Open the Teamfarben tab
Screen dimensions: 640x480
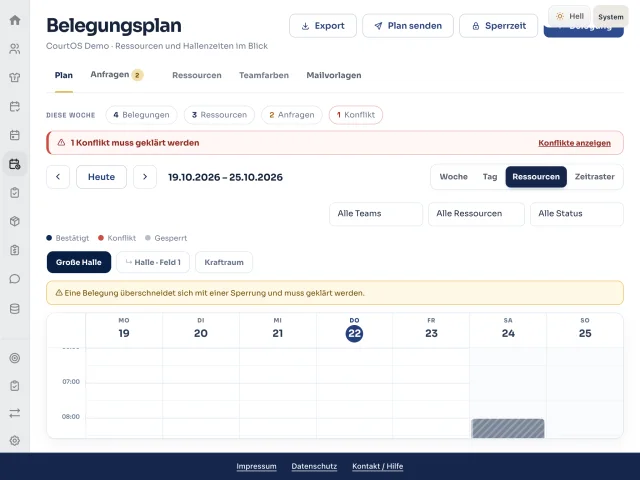click(264, 76)
